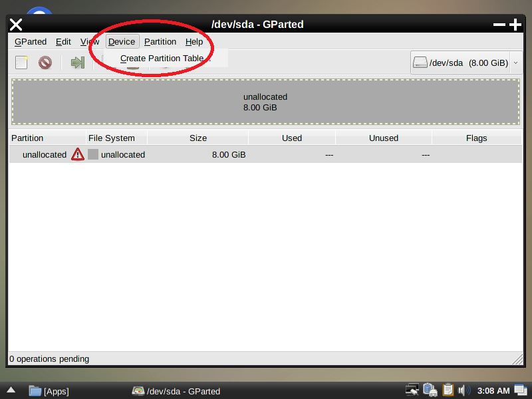
Task: Click the show desktop tray icon
Action: coord(521,390)
